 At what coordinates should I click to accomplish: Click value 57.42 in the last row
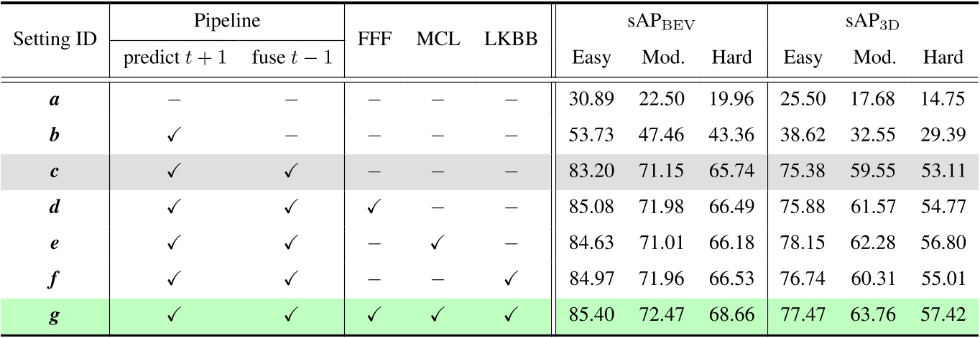[x=942, y=316]
